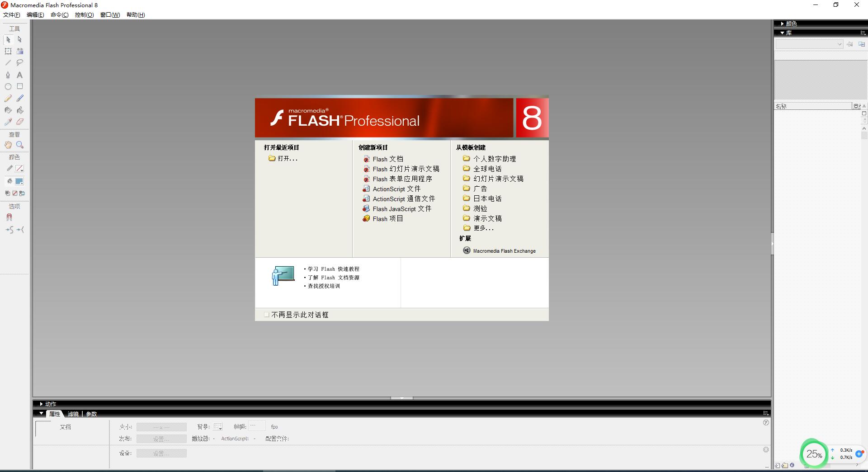This screenshot has height=472, width=868.
Task: Check 不再显示此对话框 checkbox
Action: [x=267, y=315]
